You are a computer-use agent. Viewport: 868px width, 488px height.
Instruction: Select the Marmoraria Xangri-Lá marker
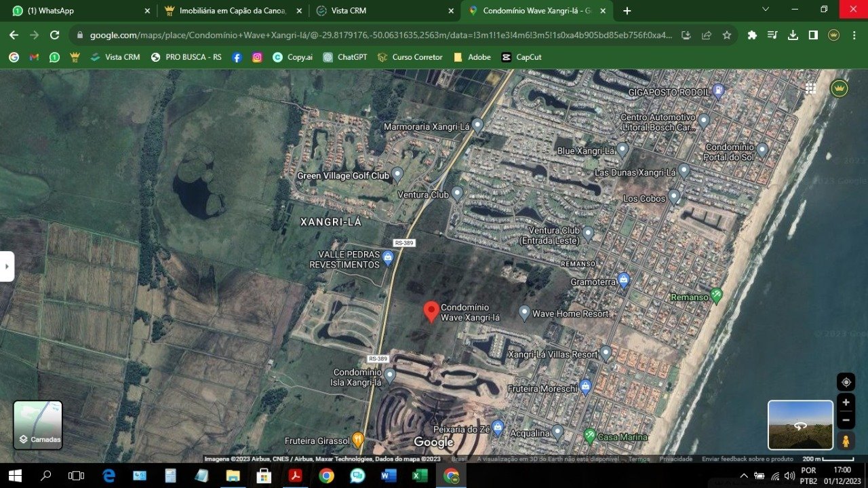click(477, 126)
